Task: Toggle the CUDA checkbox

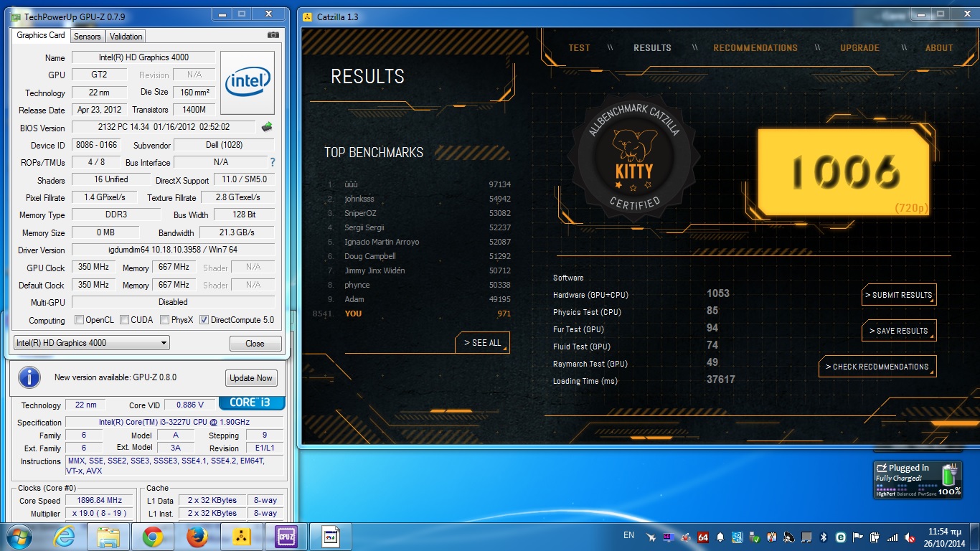Action: coord(124,320)
